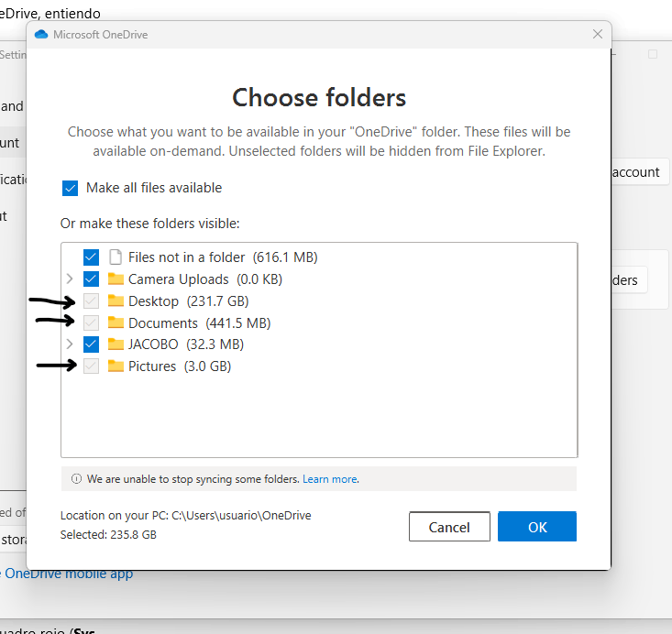Image resolution: width=672 pixels, height=634 pixels.
Task: Select the Pictures (3.0 GB) row
Action: [x=180, y=366]
